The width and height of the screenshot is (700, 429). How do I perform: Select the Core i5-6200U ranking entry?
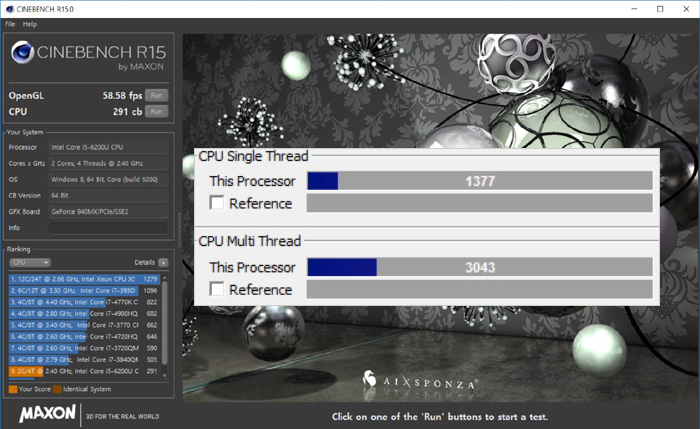[x=83, y=371]
